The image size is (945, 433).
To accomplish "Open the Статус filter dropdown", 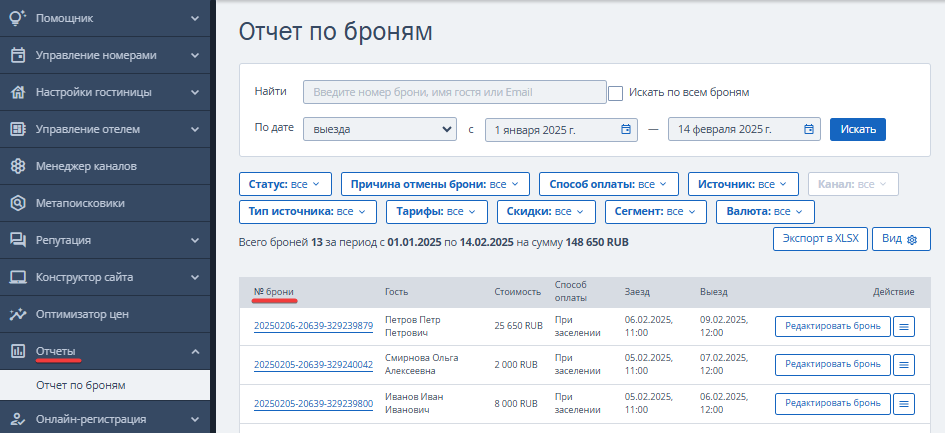I will tap(285, 184).
